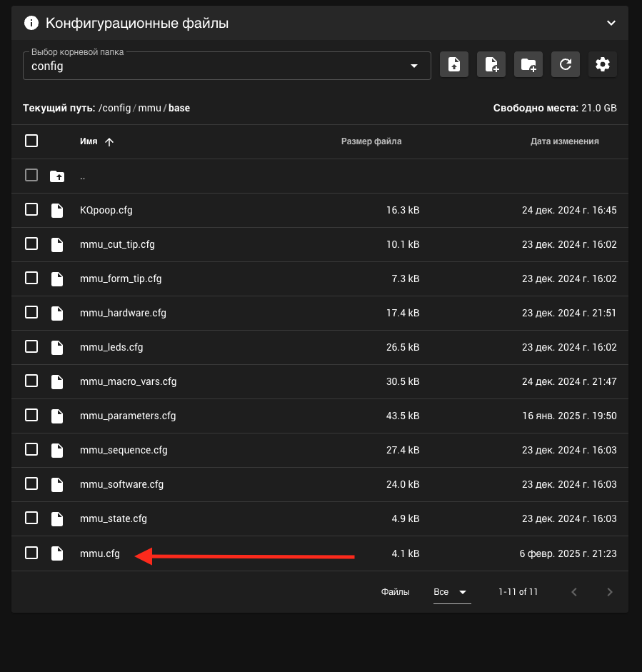The image size is (642, 672).
Task: Open file manager settings gear
Action: click(x=603, y=65)
